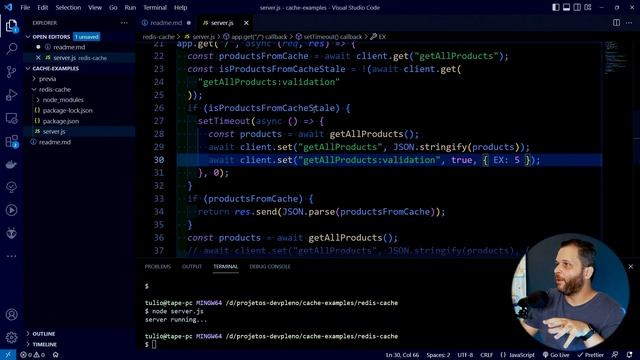640x360 pixels.
Task: Open the Accounts menu icon
Action: coord(11,315)
